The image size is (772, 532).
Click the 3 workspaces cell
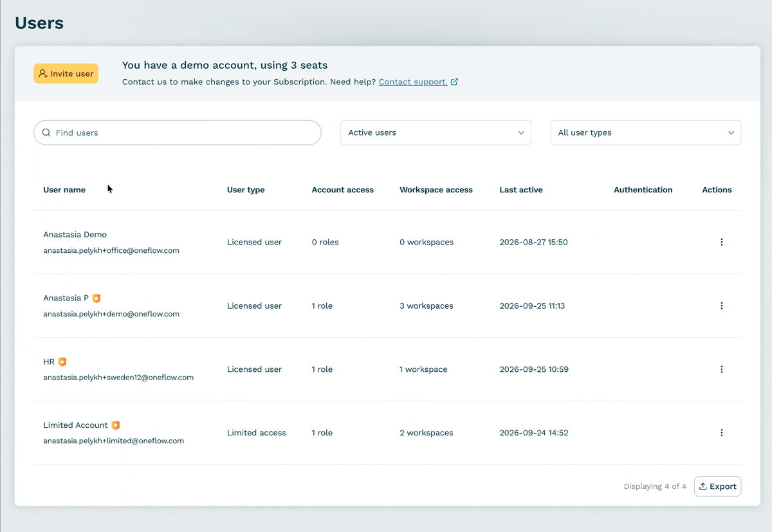point(427,306)
